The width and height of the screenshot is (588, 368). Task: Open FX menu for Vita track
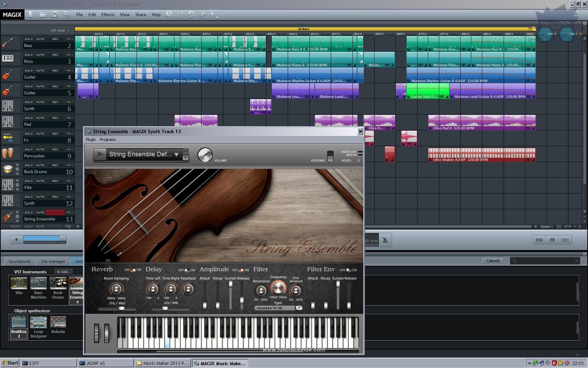(x=70, y=181)
